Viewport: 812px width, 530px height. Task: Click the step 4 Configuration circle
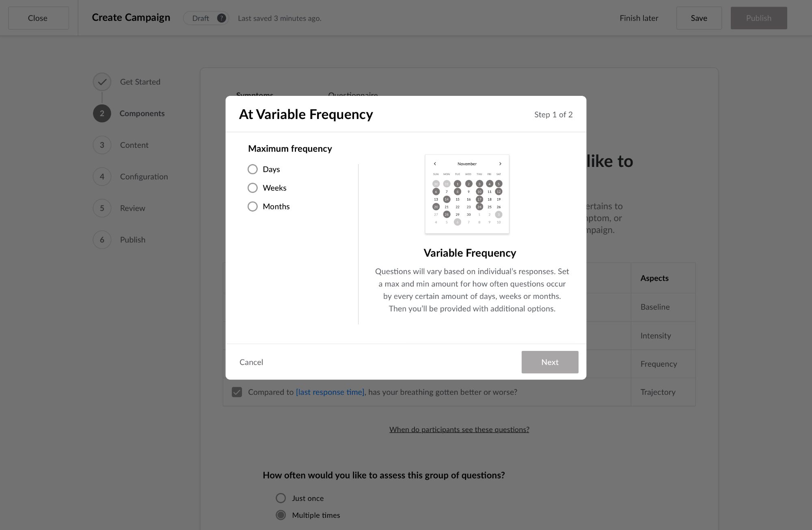coord(102,177)
